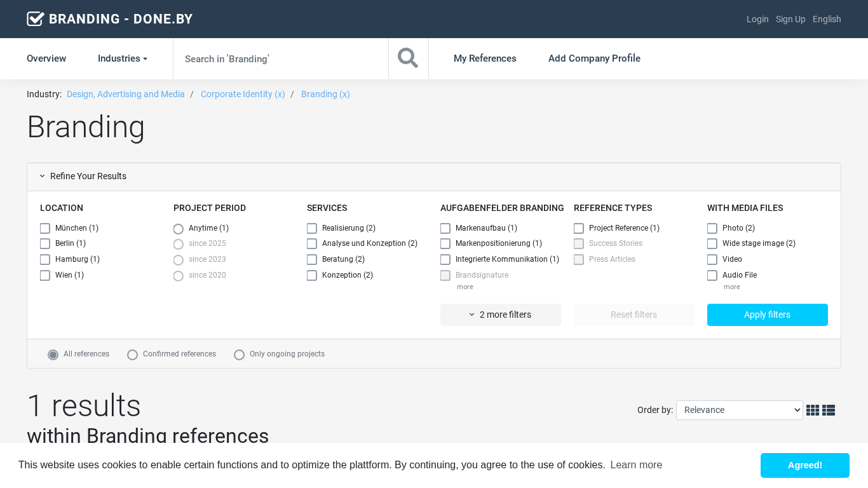This screenshot has height=488, width=868.
Task: Click the Search in 'Branding' input field
Action: [280, 58]
